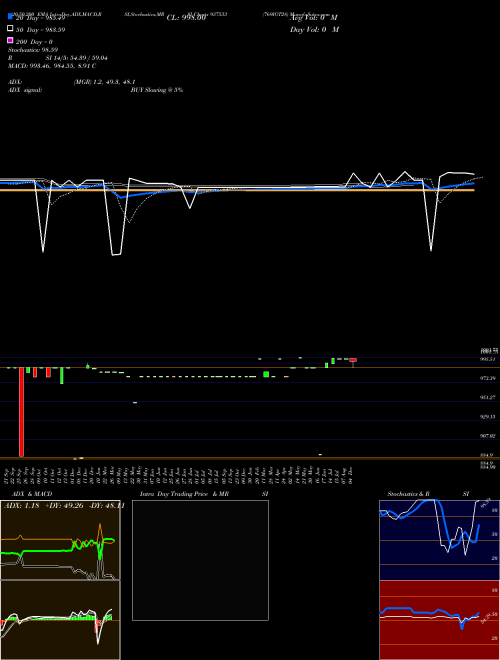Select the '200 Day = 0' legend text

(x=34, y=42)
